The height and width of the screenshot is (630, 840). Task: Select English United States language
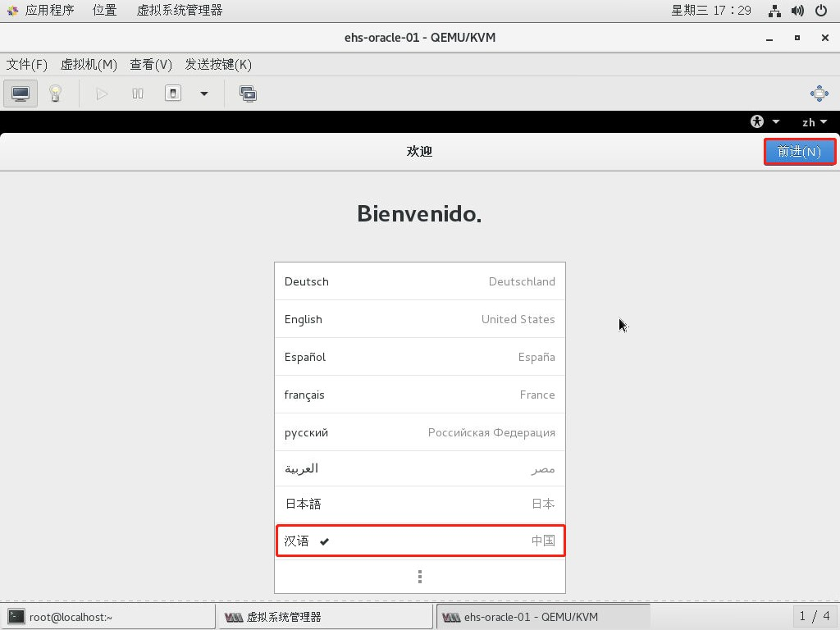click(x=419, y=319)
